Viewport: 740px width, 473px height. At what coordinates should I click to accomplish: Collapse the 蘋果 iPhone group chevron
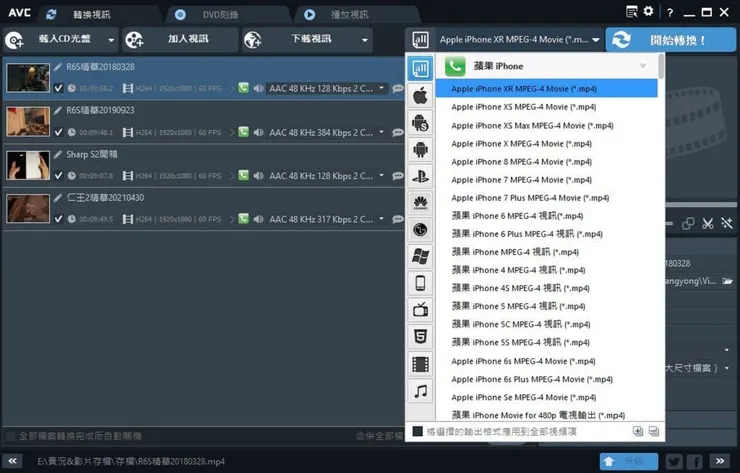643,66
